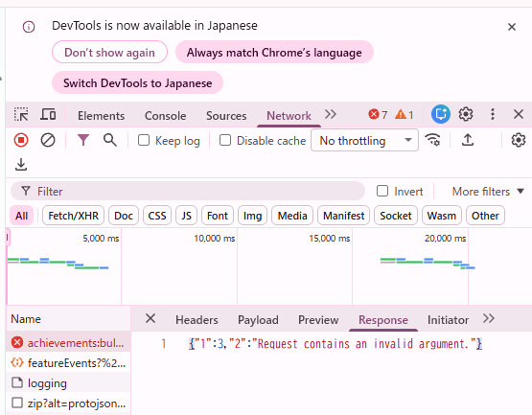Filter by Doc requests
532x415 pixels.
click(x=124, y=216)
